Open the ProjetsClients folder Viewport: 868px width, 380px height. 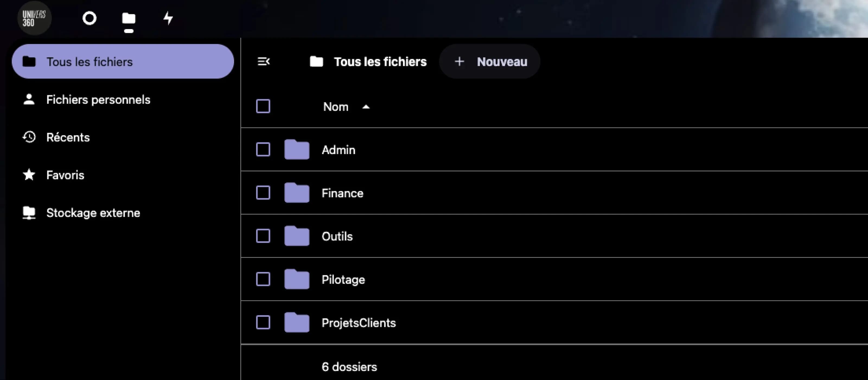coord(359,322)
